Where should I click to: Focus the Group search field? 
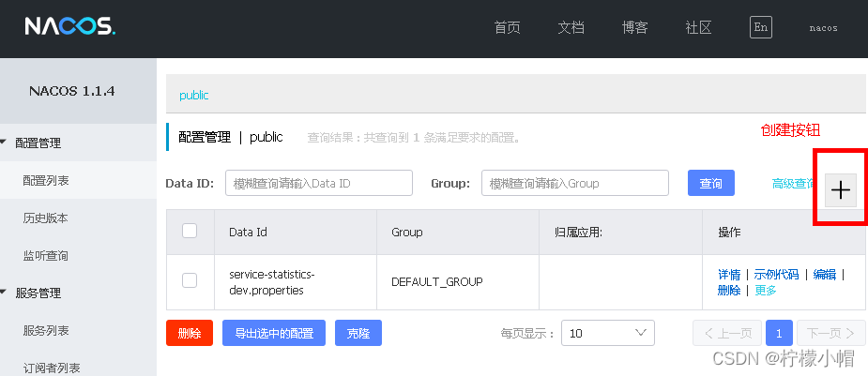tap(575, 183)
